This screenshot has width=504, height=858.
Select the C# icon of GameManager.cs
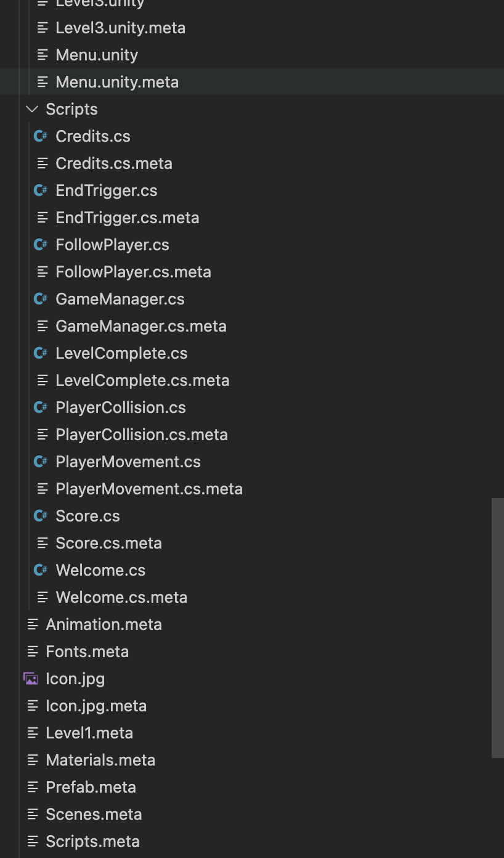click(41, 299)
